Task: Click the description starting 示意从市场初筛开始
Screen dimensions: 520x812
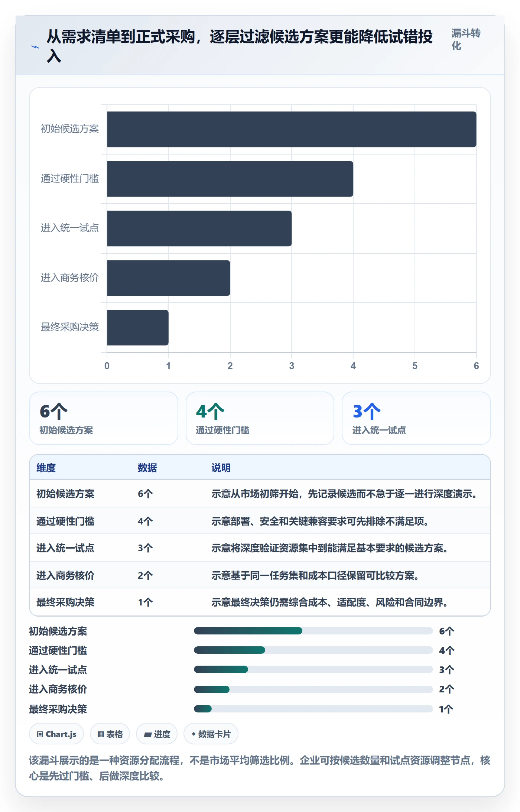Action: [345, 494]
